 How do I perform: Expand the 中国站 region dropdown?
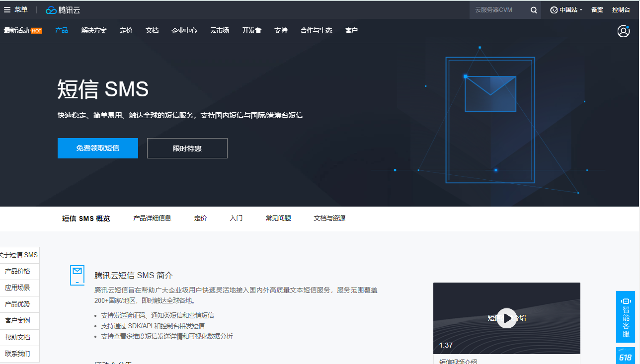(566, 10)
